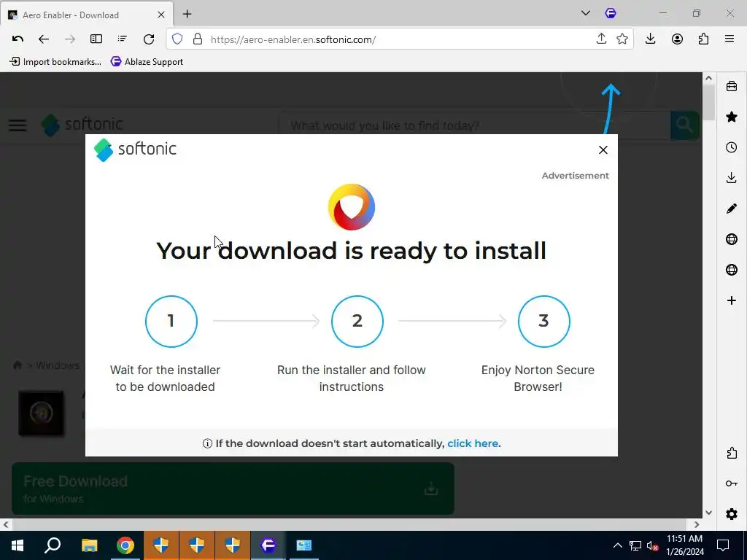Click the undo closed tab icon
The image size is (747, 560).
[x=18, y=39]
